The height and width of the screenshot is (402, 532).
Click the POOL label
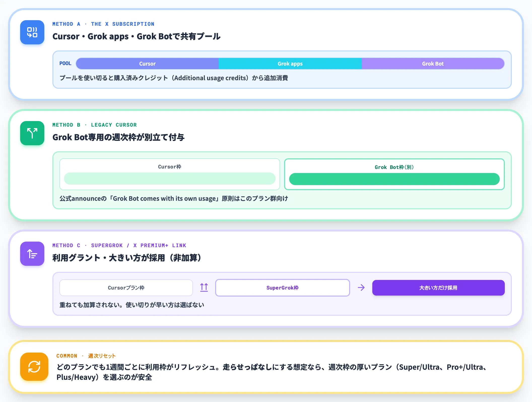click(65, 64)
